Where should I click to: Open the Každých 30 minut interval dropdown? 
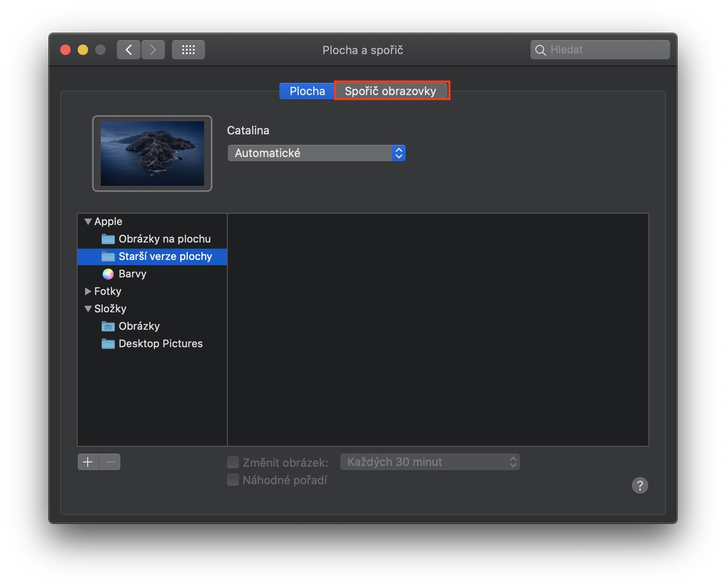(430, 462)
